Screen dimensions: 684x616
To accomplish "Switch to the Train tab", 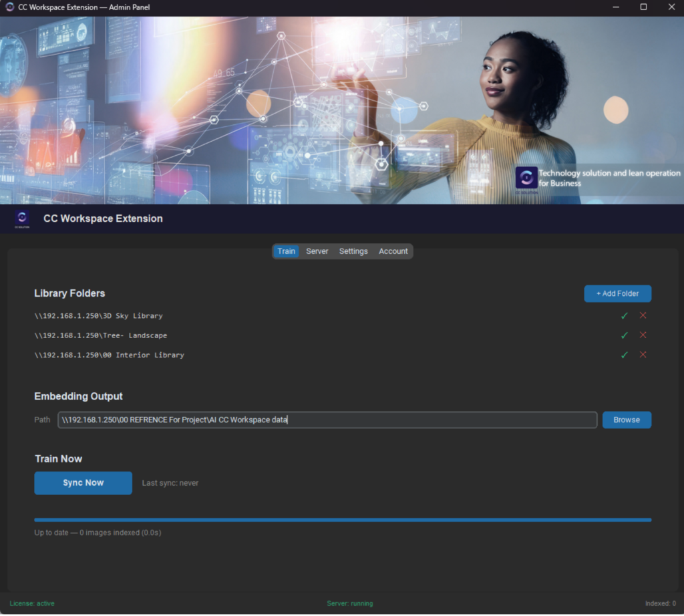I will 286,251.
